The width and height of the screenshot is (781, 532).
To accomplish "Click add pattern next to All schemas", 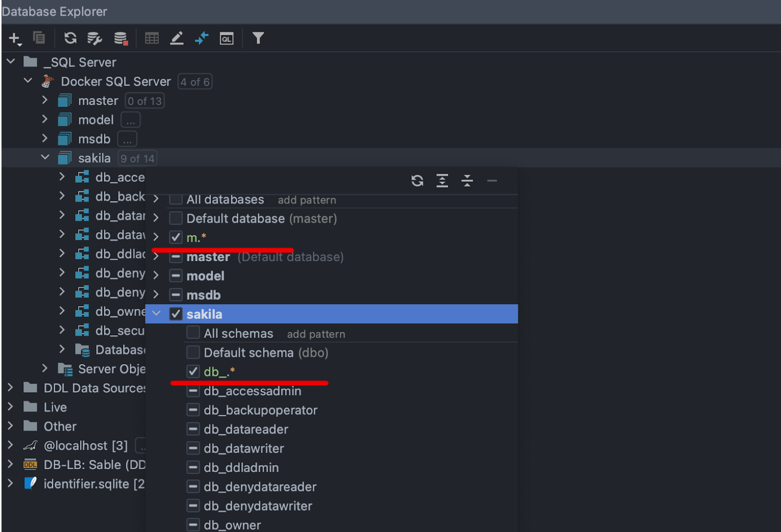I will tap(316, 334).
